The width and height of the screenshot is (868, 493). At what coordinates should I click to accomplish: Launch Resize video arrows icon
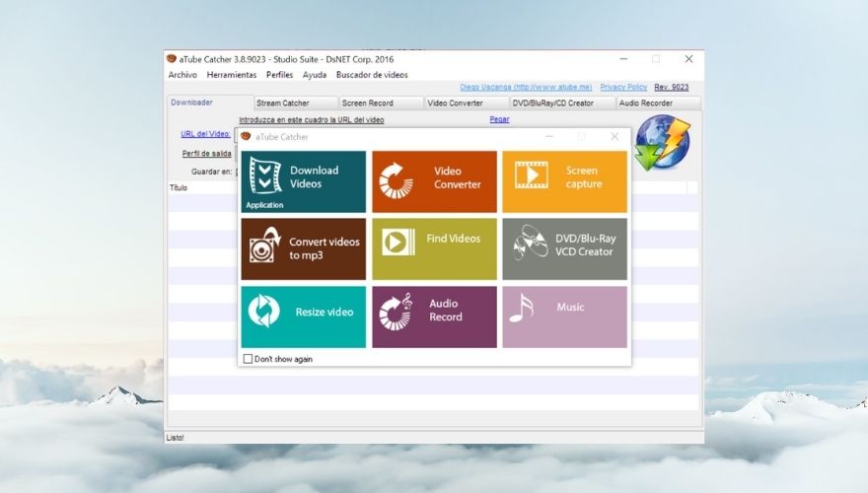(264, 311)
